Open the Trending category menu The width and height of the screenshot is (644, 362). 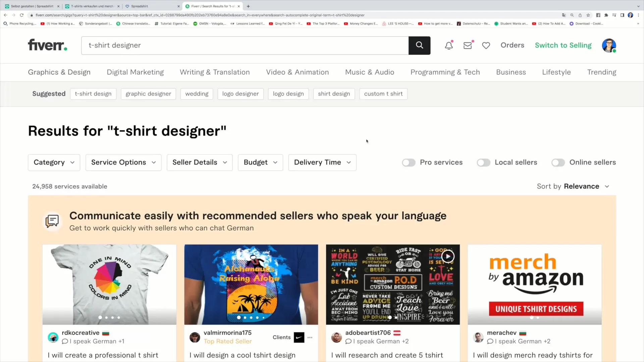601,72
